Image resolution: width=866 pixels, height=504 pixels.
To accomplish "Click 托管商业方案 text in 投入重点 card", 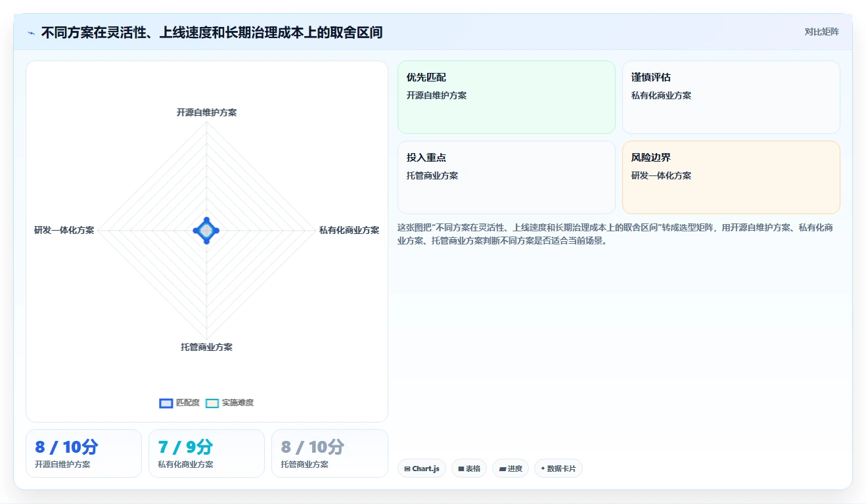I will pos(432,175).
